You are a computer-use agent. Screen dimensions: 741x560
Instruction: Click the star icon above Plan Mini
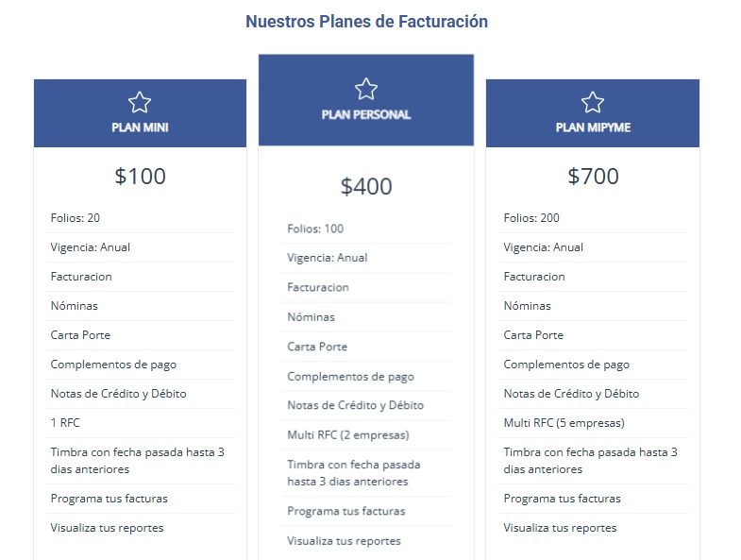[x=140, y=102]
